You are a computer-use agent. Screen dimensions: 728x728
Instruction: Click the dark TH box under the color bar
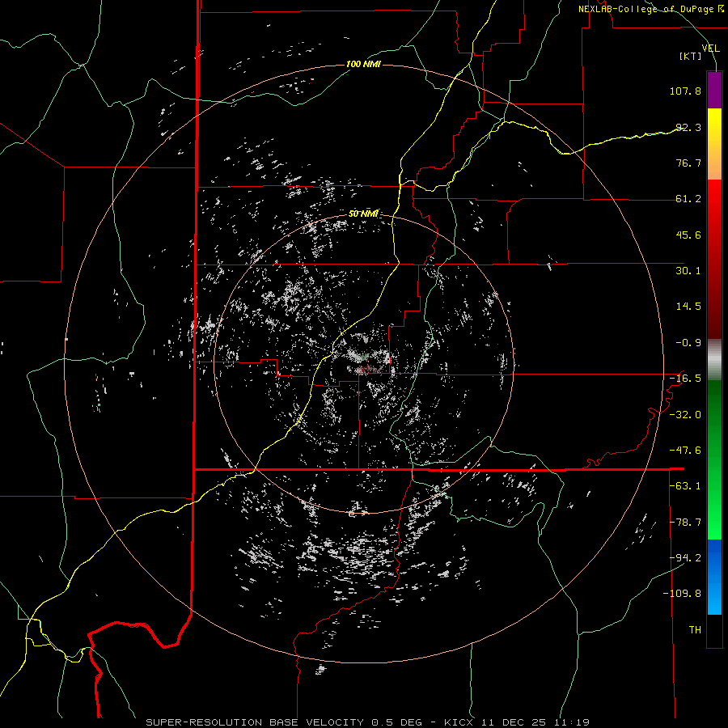click(714, 631)
